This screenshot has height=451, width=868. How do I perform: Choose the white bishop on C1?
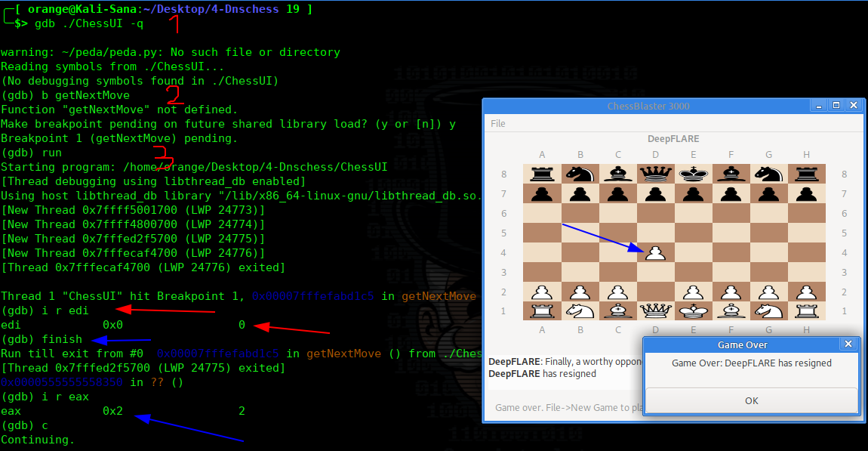pos(617,310)
